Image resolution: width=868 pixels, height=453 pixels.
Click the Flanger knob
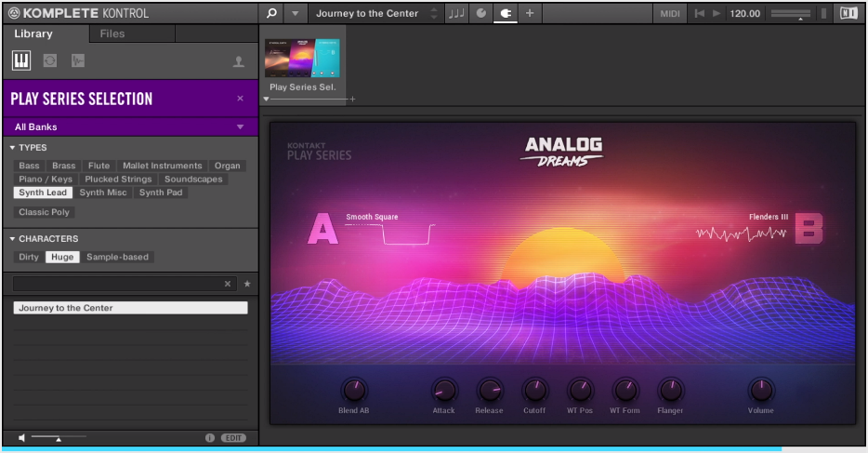(670, 390)
